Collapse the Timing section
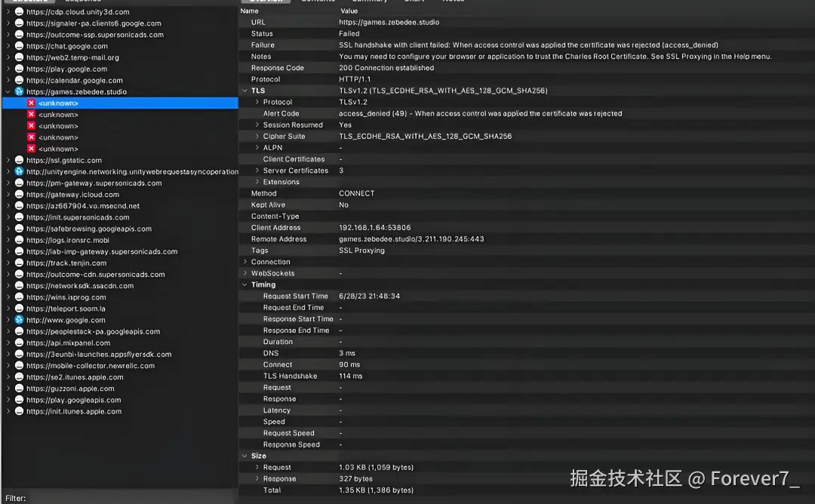This screenshot has height=504, width=815. point(244,284)
